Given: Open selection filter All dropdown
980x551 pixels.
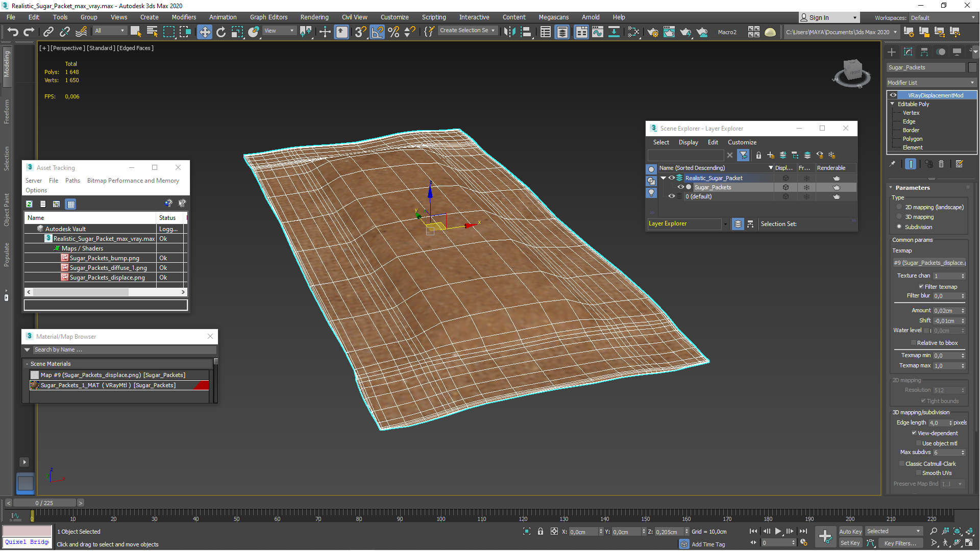Looking at the screenshot, I should pyautogui.click(x=110, y=31).
